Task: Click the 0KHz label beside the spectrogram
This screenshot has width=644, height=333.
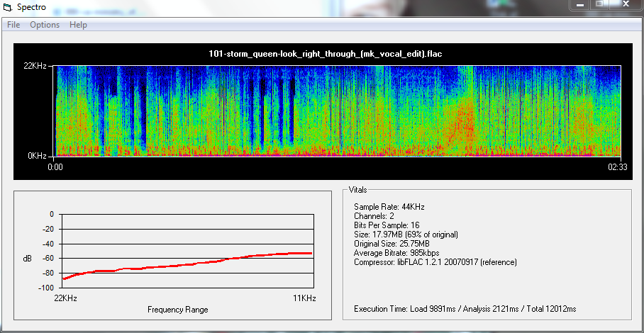Action: pyautogui.click(x=37, y=155)
